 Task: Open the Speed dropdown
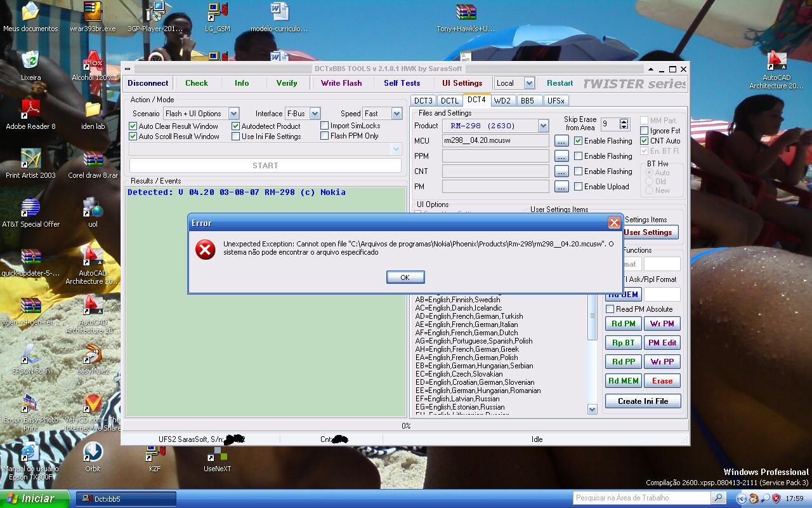396,114
